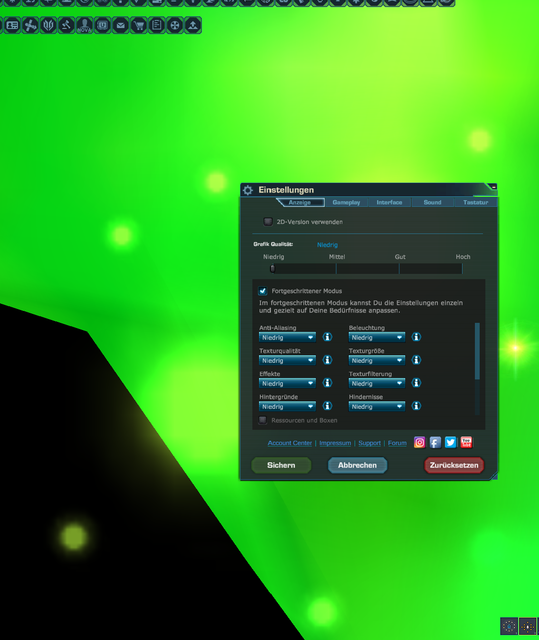
Task: Show info for Anti-Aliasing setting
Action: tap(327, 337)
